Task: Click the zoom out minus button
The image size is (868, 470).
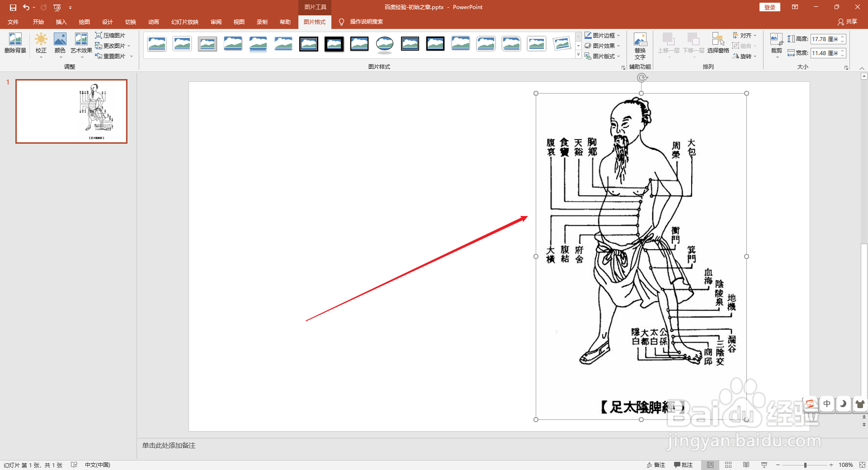Action: tap(778, 465)
